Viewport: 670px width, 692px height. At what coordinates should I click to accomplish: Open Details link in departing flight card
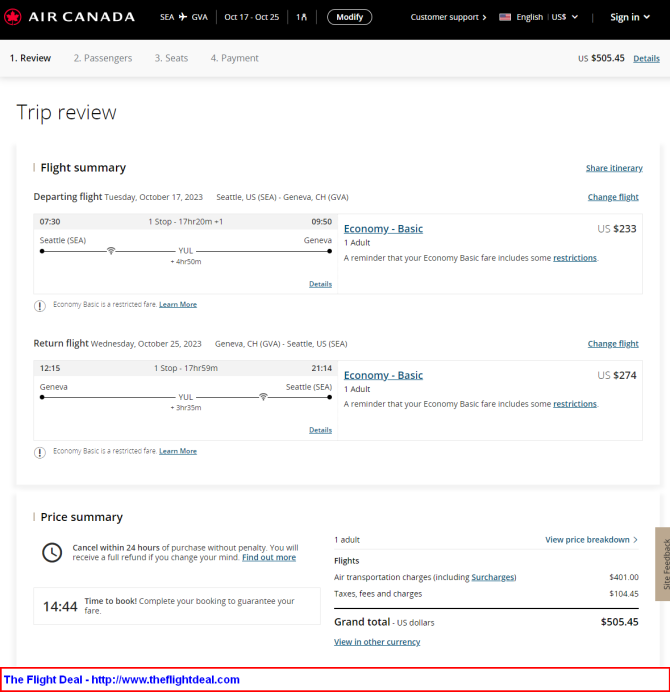point(320,284)
